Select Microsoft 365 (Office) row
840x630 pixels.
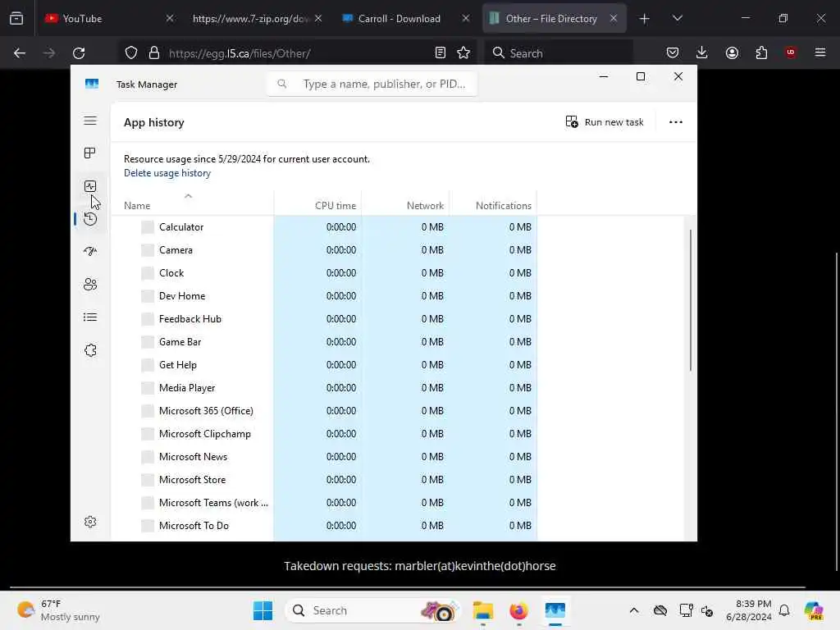coord(325,412)
